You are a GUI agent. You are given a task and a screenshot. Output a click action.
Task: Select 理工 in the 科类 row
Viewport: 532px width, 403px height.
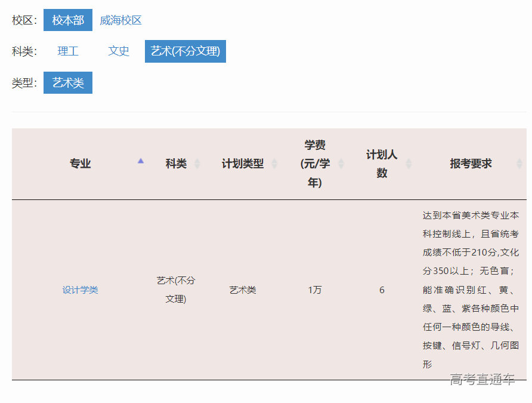point(67,51)
